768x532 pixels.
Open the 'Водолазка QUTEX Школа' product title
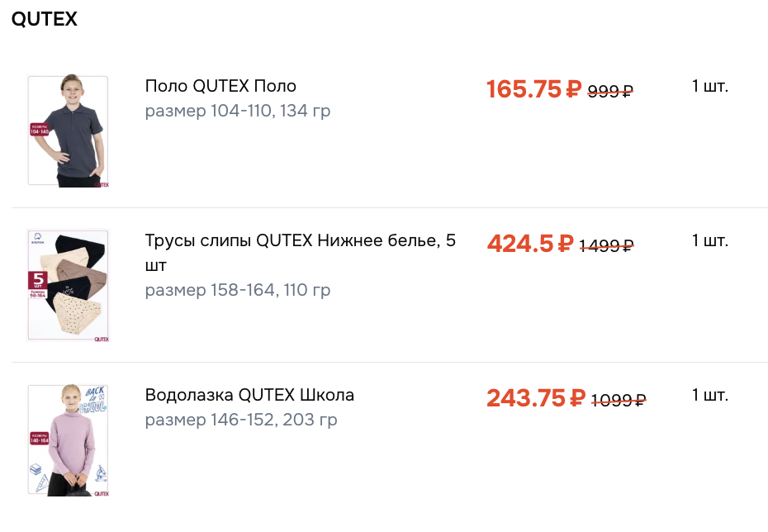pos(249,395)
